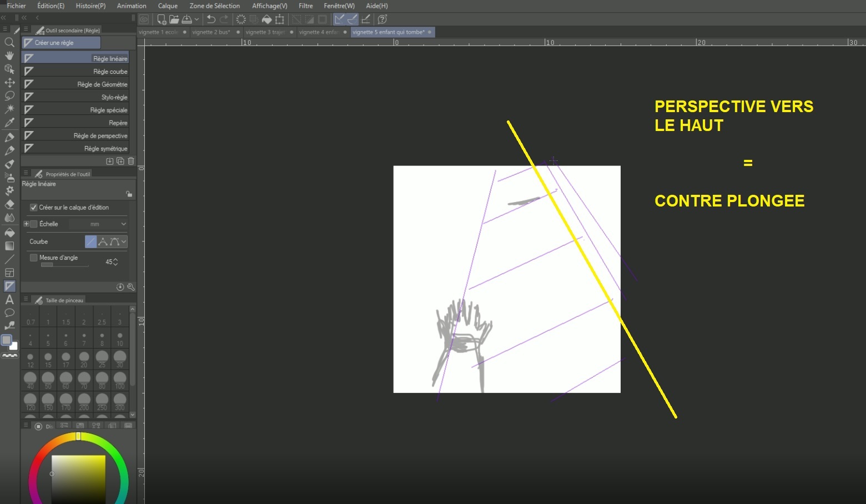Click the reset tool properties icon

point(120,287)
